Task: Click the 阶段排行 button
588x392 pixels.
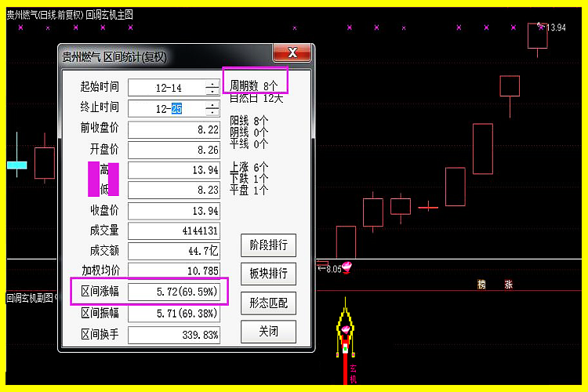Action: coord(268,245)
